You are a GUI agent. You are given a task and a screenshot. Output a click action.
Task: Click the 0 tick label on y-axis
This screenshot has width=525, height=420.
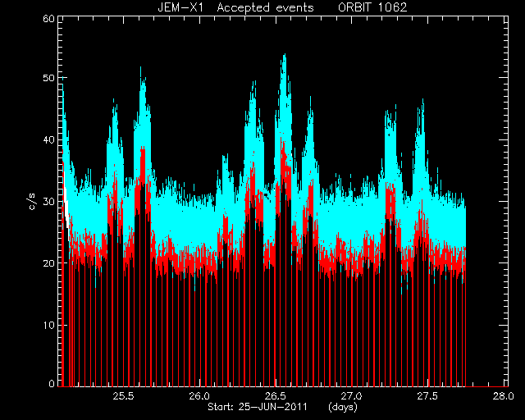pos(52,383)
